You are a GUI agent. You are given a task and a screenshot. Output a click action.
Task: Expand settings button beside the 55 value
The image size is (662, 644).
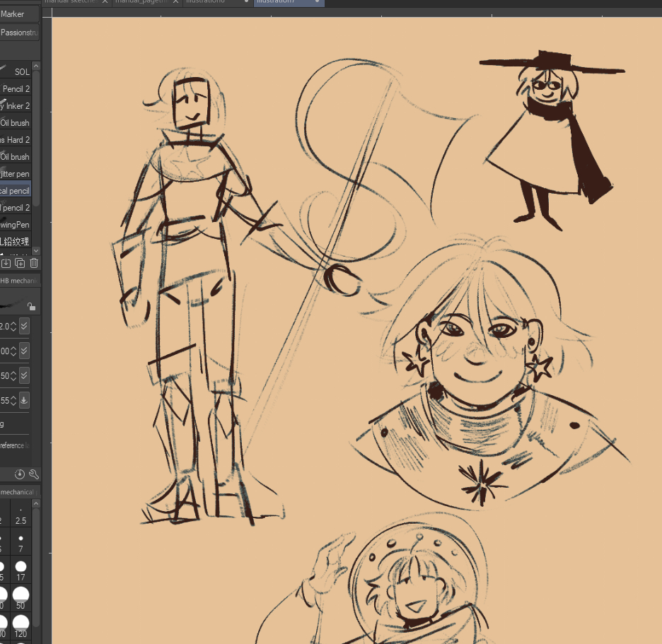24,400
